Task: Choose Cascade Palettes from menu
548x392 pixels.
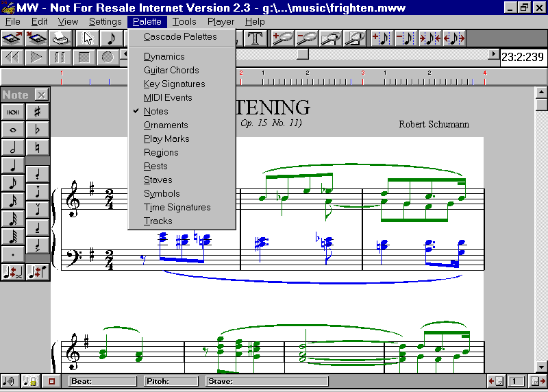Action: coord(180,36)
